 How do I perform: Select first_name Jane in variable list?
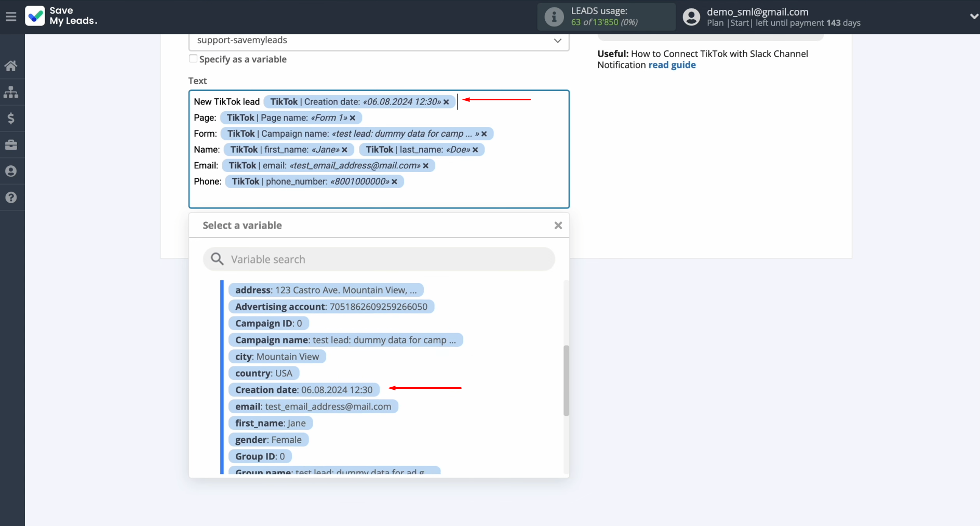pyautogui.click(x=271, y=423)
